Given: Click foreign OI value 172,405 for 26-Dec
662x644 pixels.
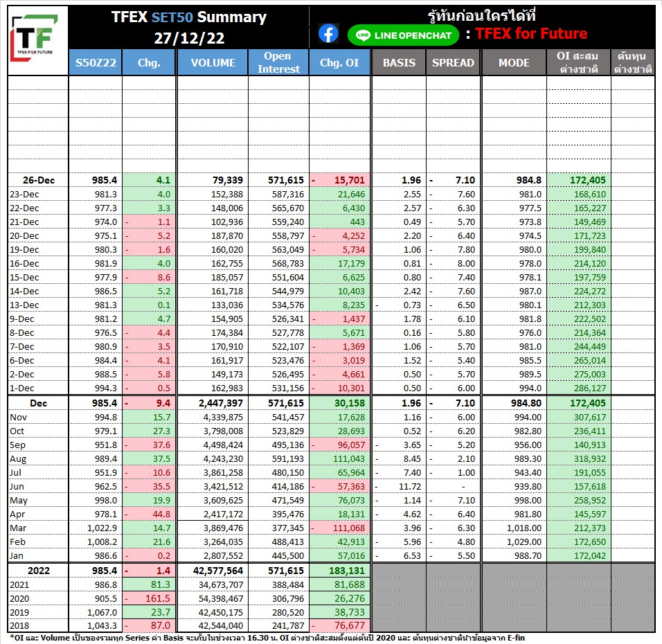Looking at the screenshot, I should 588,180.
